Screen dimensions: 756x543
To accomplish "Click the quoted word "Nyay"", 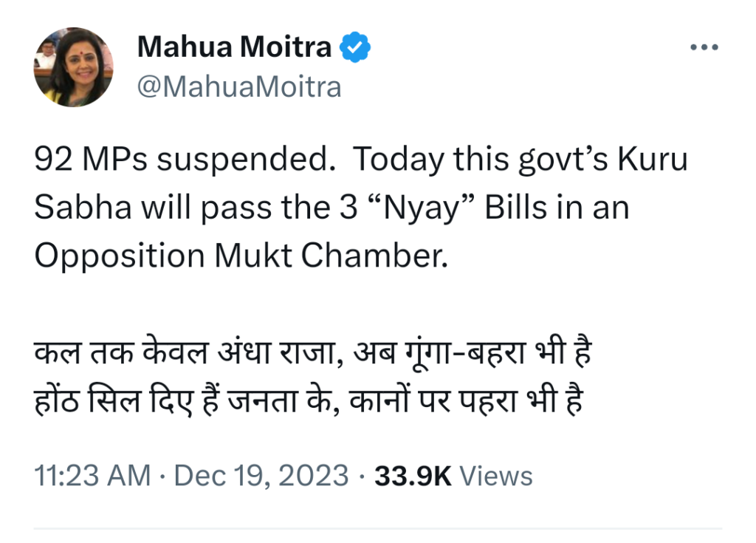I will 419,208.
